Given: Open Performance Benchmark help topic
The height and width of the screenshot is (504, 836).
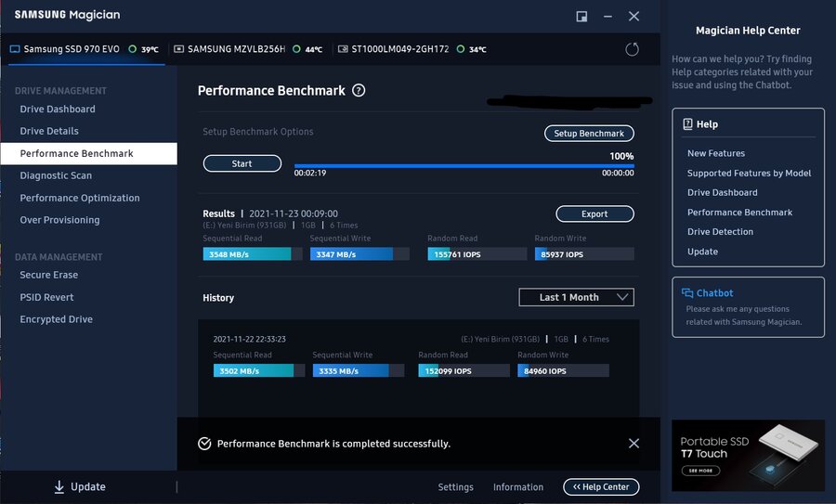Looking at the screenshot, I should (x=739, y=213).
